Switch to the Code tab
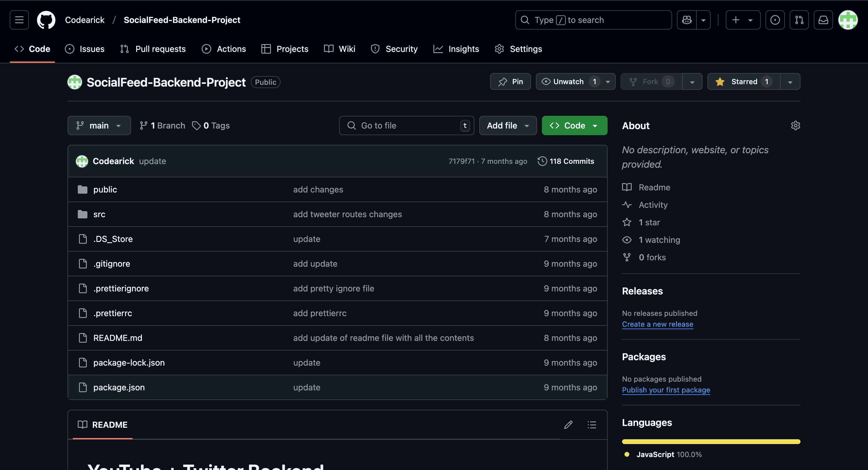The image size is (868, 470). coord(32,49)
